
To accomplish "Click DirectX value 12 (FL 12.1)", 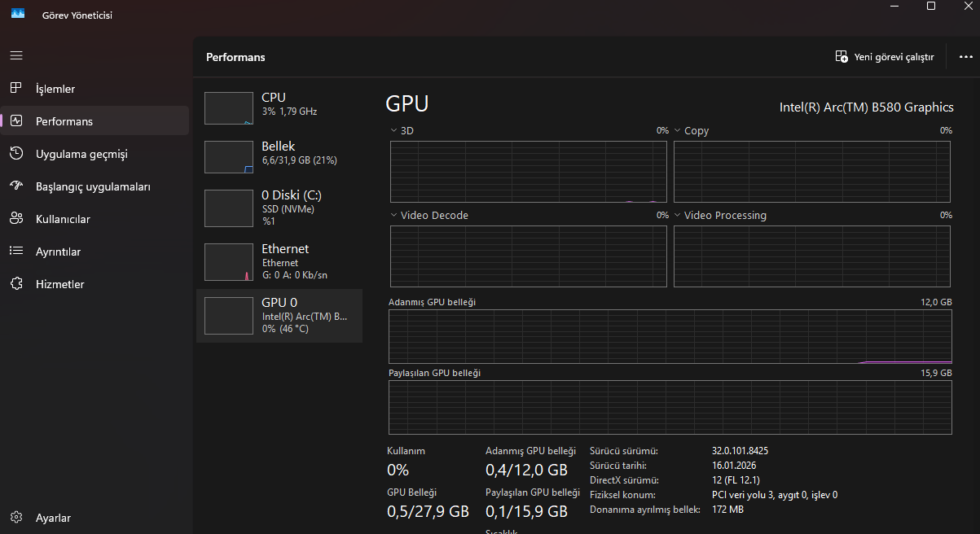I will coord(736,480).
